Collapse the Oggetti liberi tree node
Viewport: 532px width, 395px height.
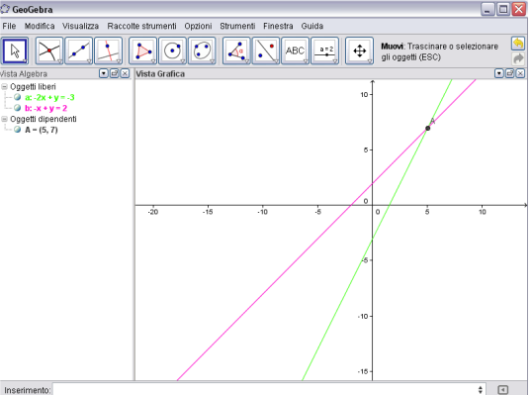coord(4,86)
